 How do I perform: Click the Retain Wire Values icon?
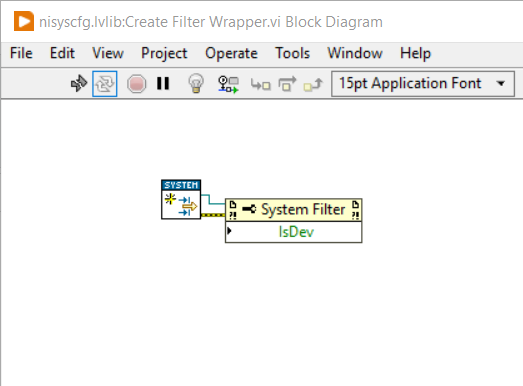coord(228,84)
